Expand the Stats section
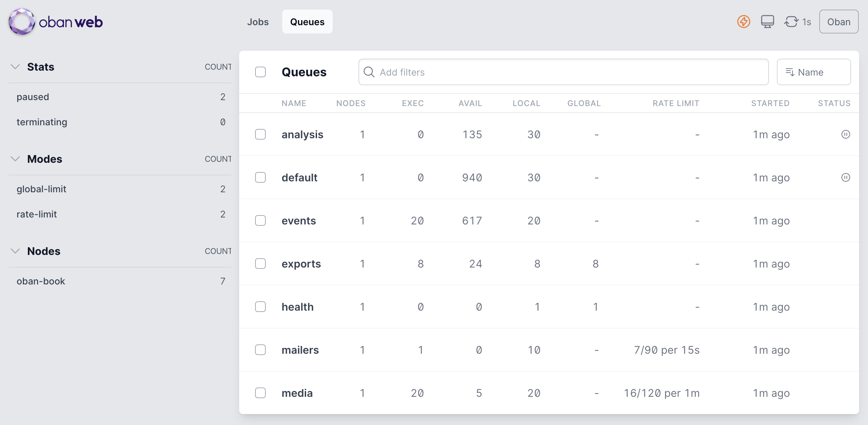Image resolution: width=868 pixels, height=425 pixels. tap(16, 67)
